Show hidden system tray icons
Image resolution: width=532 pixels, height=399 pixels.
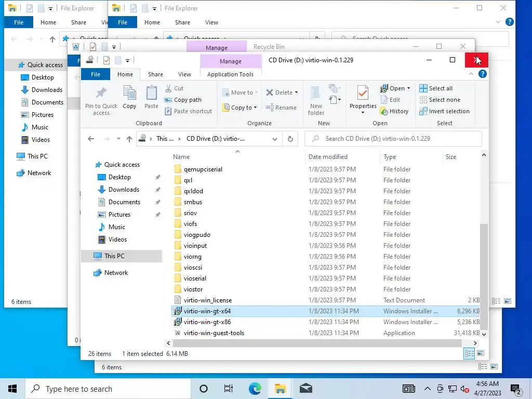[x=428, y=389]
